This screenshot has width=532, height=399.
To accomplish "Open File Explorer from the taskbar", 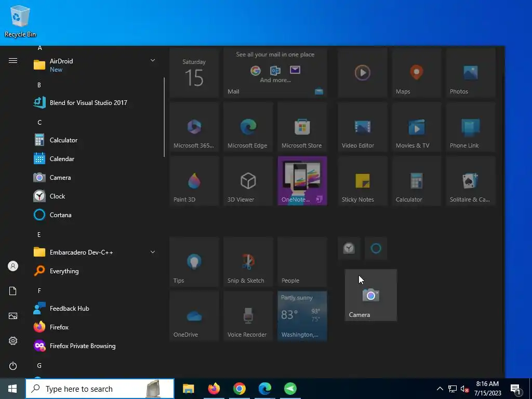I will pyautogui.click(x=188, y=389).
